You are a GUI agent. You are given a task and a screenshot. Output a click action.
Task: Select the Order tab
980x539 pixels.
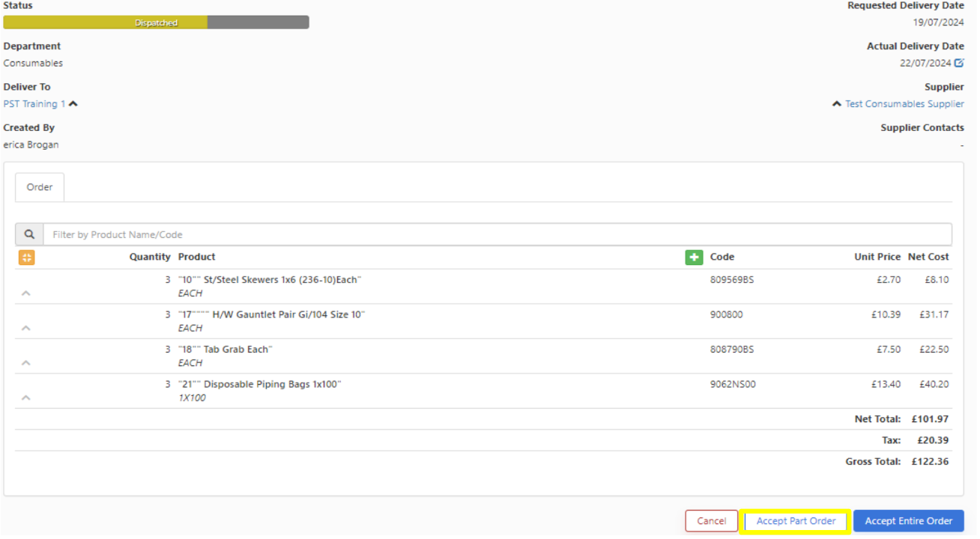coord(40,187)
